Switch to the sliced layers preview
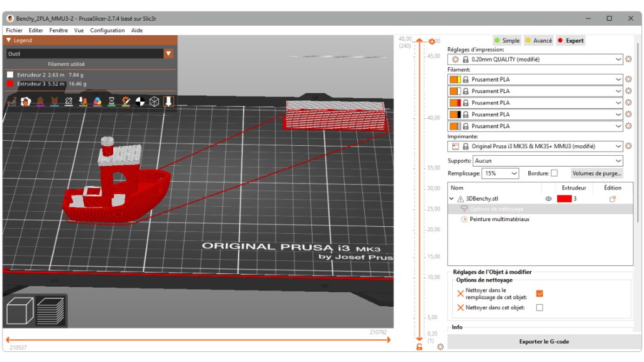This screenshot has height=362, width=644. click(50, 311)
